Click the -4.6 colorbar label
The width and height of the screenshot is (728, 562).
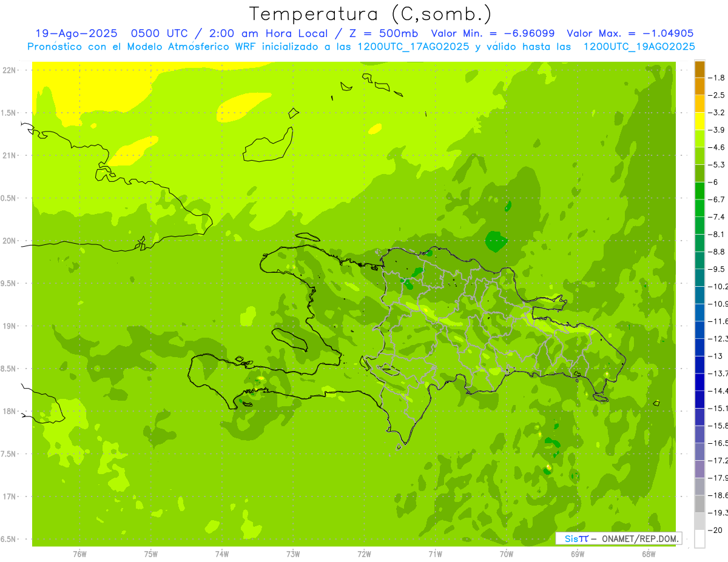point(716,147)
